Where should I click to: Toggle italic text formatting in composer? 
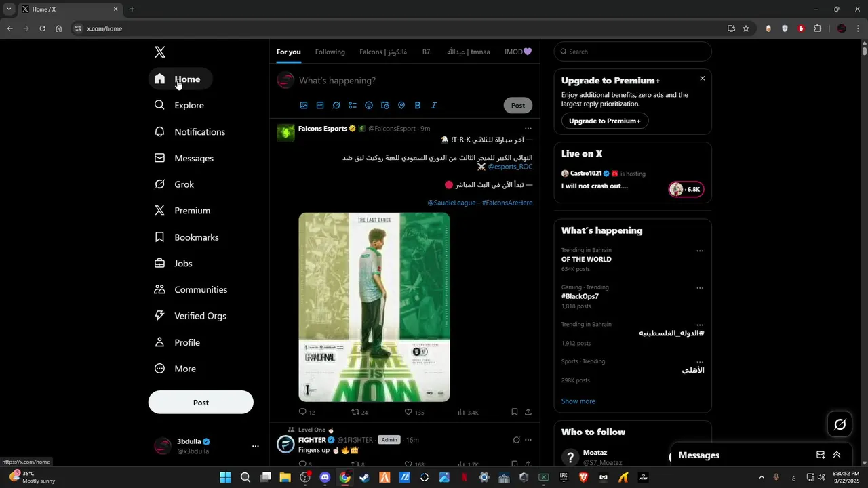tap(434, 105)
